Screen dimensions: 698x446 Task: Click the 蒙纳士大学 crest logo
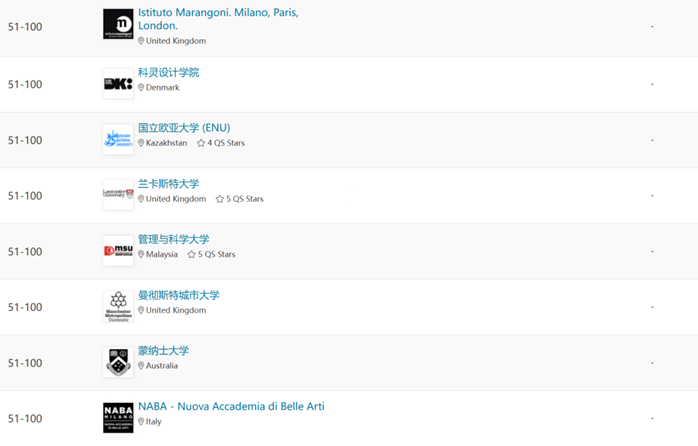pyautogui.click(x=118, y=362)
